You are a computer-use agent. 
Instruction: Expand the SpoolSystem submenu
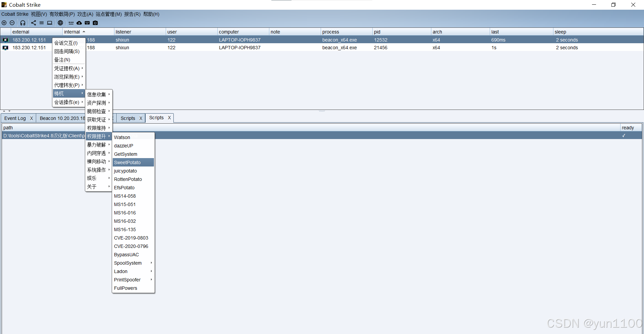pos(133,263)
